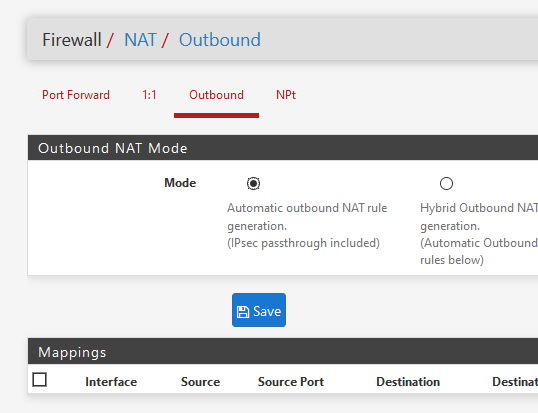Tick the select-all checkbox in Mappings table
This screenshot has width=538, height=413.
[x=39, y=380]
